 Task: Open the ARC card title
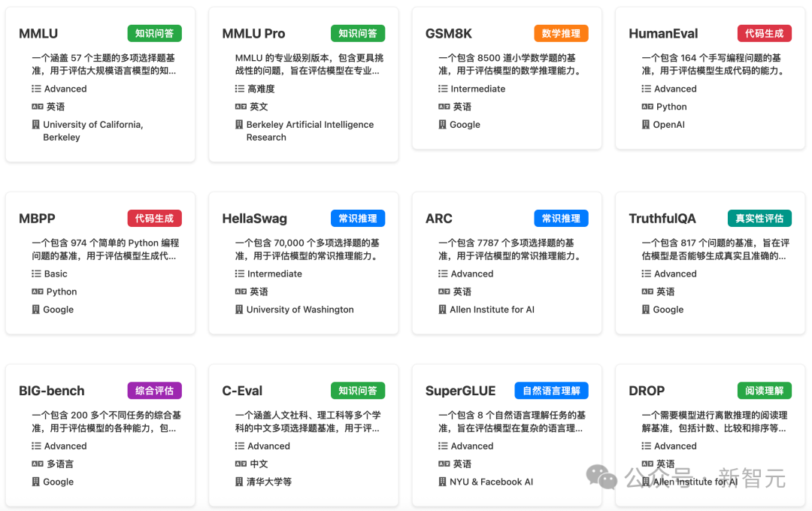tap(438, 219)
